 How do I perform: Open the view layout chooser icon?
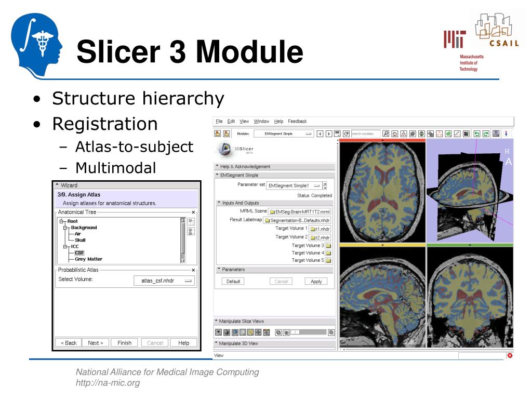click(x=496, y=134)
